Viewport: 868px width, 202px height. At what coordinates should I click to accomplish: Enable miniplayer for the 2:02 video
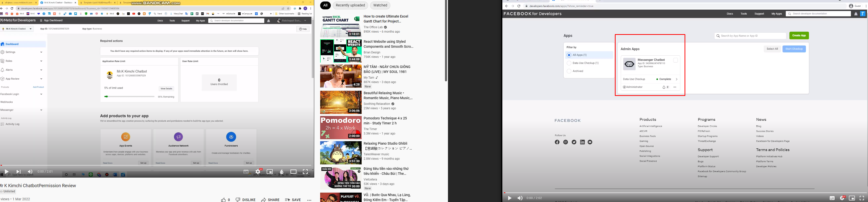coord(852,198)
